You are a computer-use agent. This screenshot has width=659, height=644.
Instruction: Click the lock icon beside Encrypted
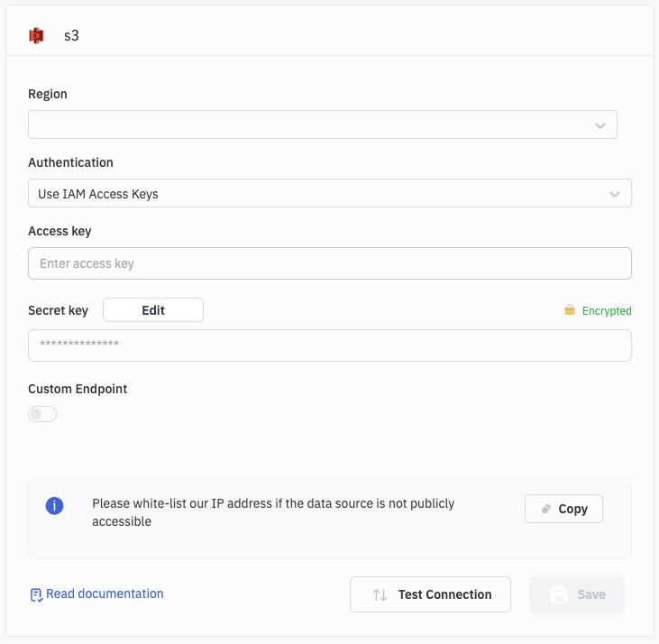(569, 310)
